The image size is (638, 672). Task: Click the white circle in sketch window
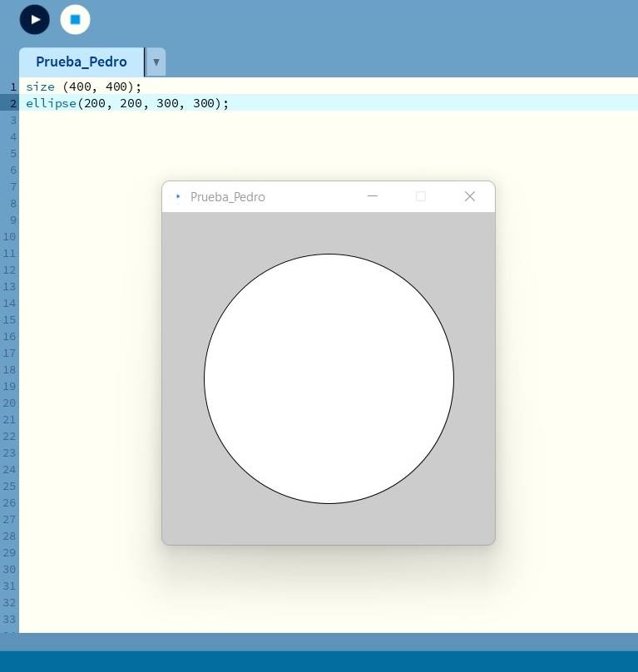(329, 379)
